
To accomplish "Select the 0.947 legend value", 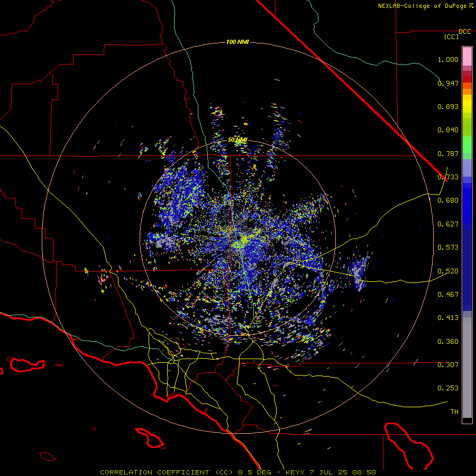I will 448,83.
